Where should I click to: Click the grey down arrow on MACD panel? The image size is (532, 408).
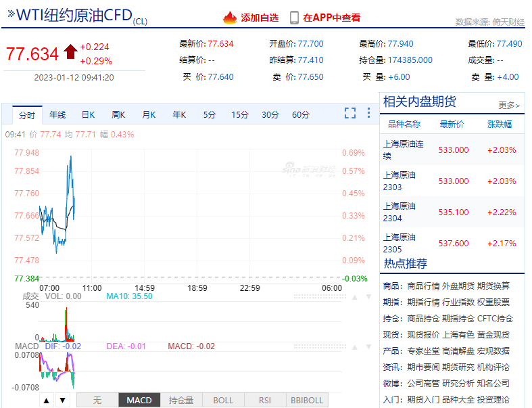(368, 347)
